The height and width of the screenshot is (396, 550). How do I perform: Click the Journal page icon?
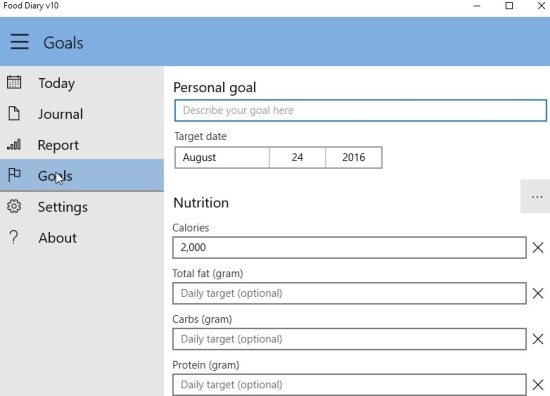(14, 113)
